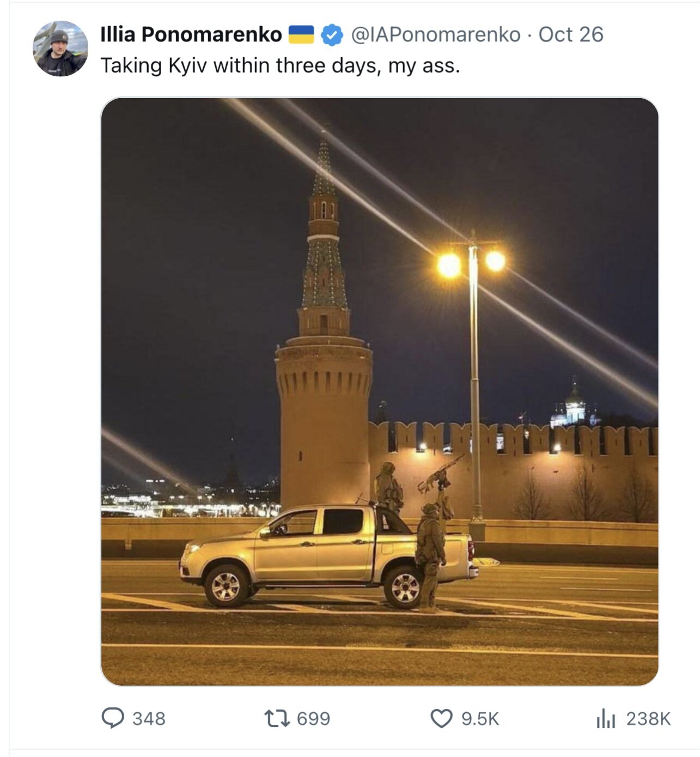Click the Illia Ponomarenko display name
The image size is (700, 757).
pos(191,34)
